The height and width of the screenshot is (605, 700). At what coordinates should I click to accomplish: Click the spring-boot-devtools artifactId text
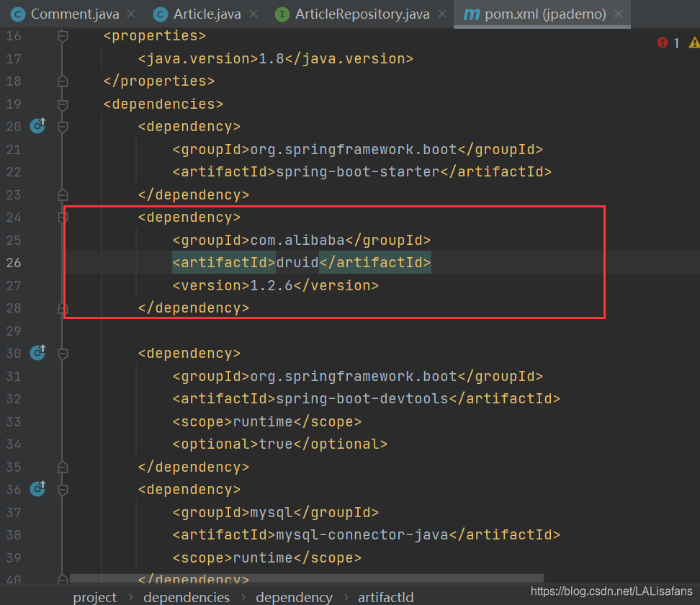click(362, 399)
